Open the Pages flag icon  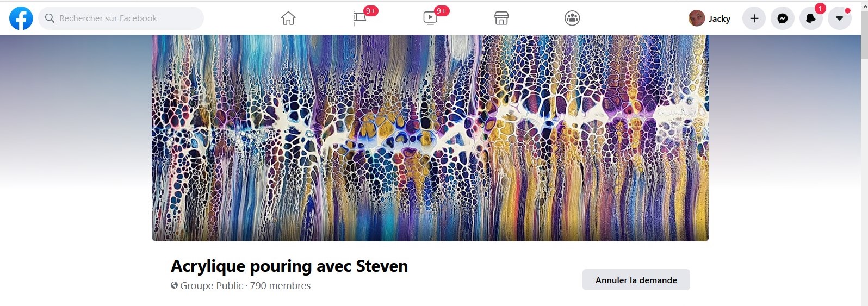(x=359, y=18)
